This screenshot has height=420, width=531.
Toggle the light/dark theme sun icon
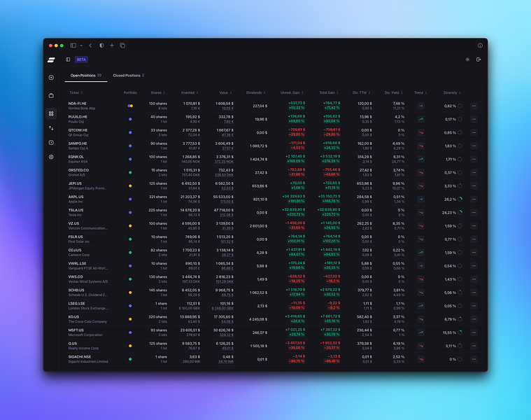point(467,59)
